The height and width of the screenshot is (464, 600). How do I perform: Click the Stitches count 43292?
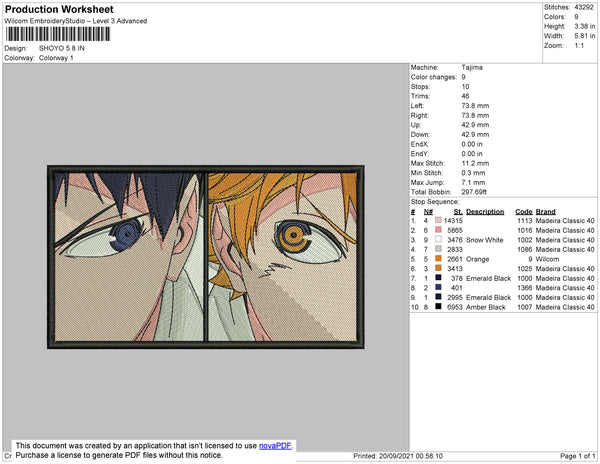coord(584,7)
